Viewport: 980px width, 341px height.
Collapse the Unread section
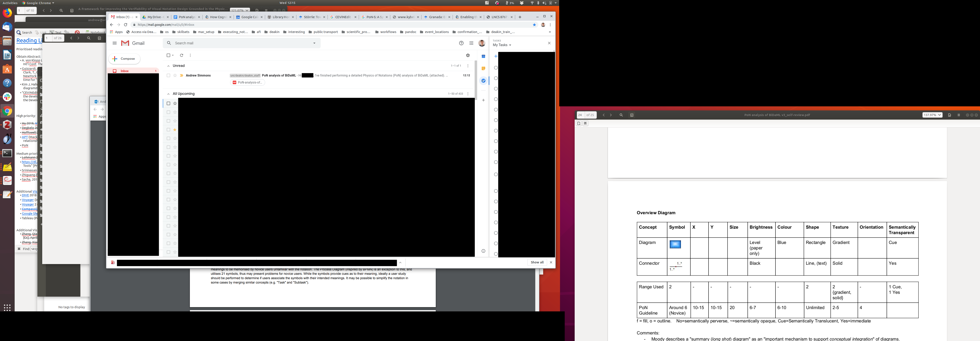pos(168,66)
